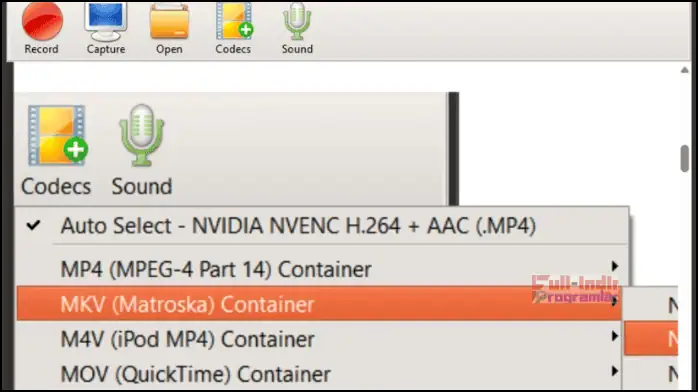Click the large Codecs film icon

tap(57, 136)
